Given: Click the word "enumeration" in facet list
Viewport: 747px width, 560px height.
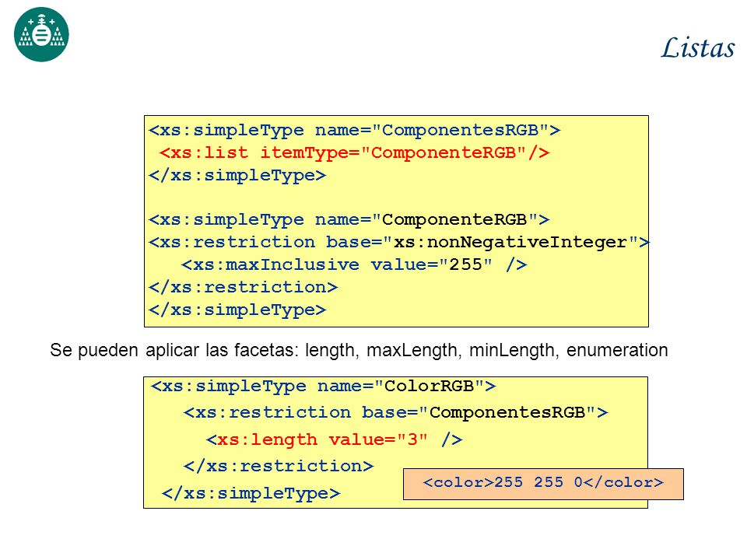Looking at the screenshot, I should 617,350.
